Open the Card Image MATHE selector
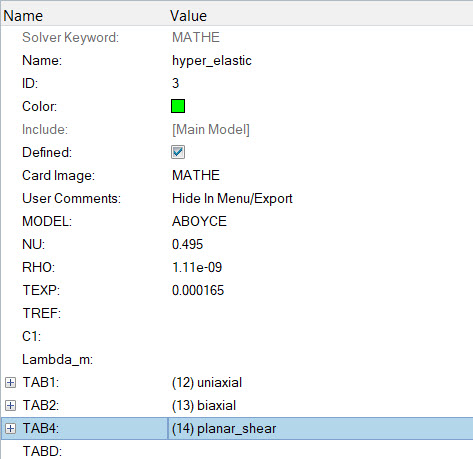 (320, 175)
